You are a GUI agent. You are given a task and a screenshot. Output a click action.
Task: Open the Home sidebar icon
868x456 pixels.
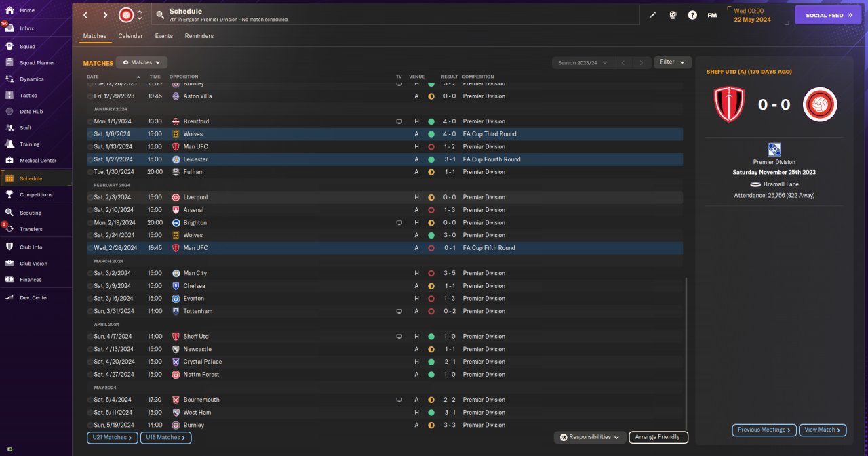(9, 11)
